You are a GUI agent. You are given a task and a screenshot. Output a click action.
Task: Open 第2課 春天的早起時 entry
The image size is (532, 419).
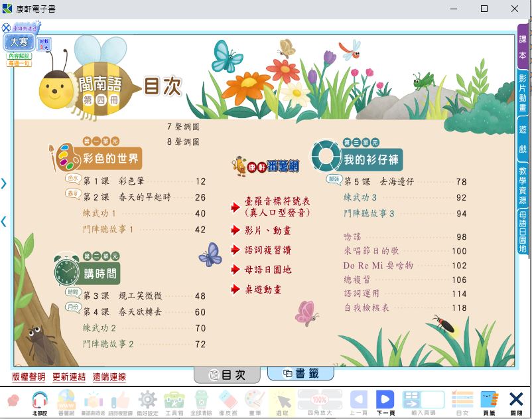click(145, 197)
